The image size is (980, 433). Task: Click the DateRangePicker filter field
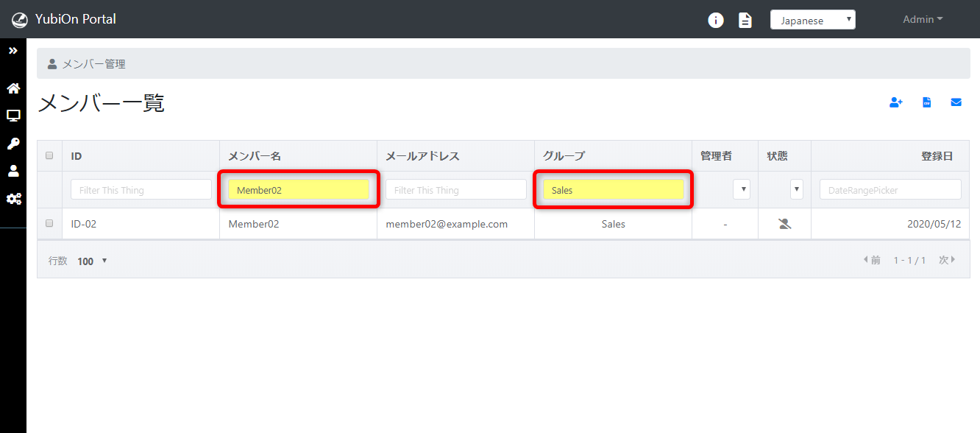(x=890, y=190)
